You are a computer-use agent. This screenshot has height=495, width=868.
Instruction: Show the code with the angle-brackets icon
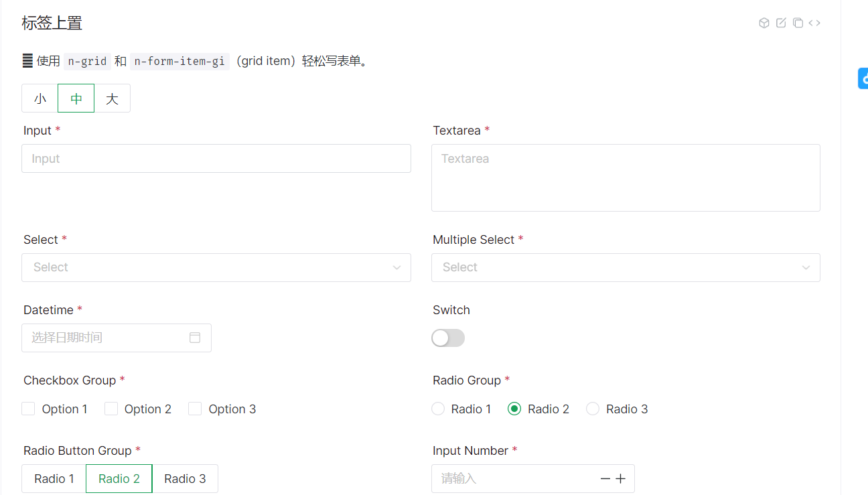814,22
